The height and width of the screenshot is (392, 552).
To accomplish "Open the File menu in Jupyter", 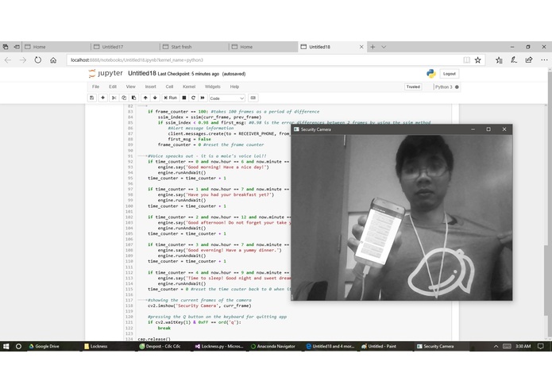I will pyautogui.click(x=95, y=86).
